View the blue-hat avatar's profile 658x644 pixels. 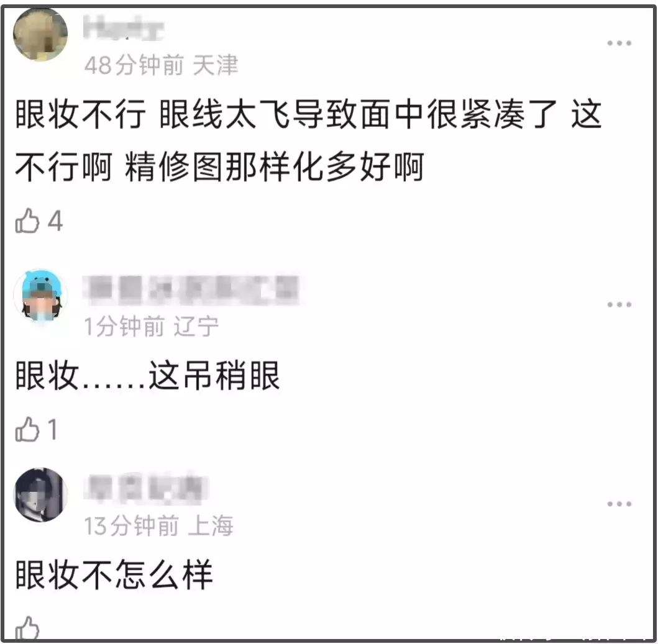point(40,296)
